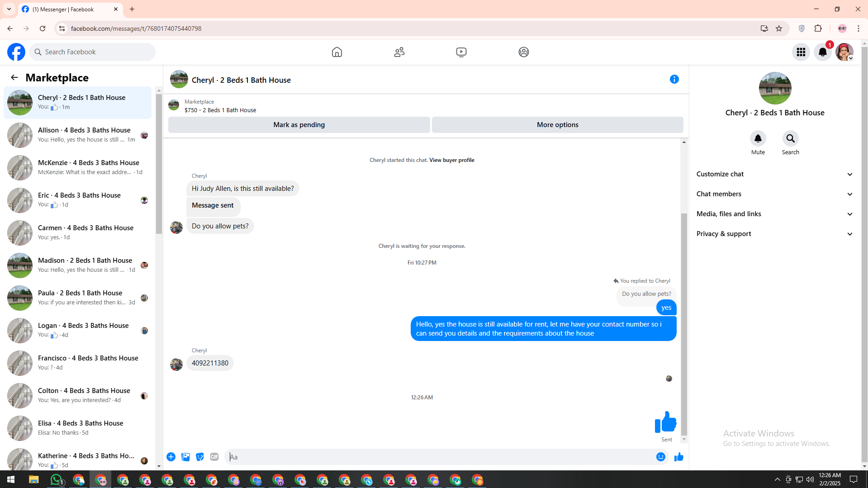This screenshot has height=488, width=868.
Task: Attach a photo using image icon
Action: click(185, 457)
